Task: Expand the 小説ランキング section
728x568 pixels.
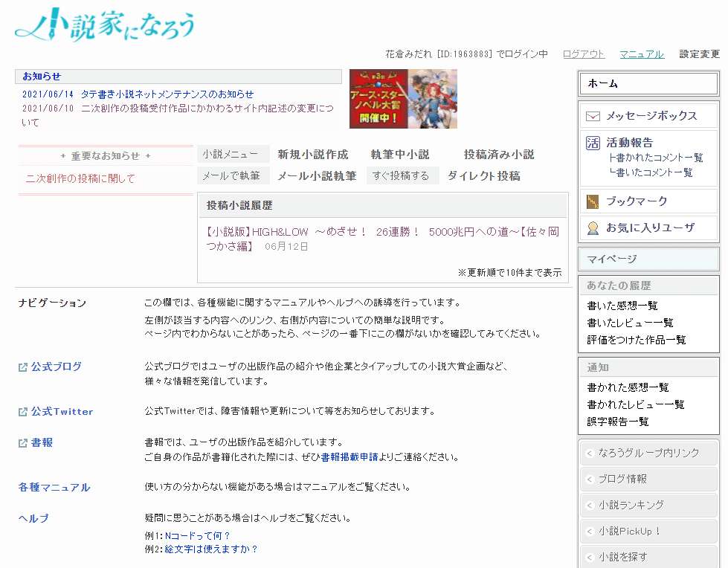Action: click(648, 505)
